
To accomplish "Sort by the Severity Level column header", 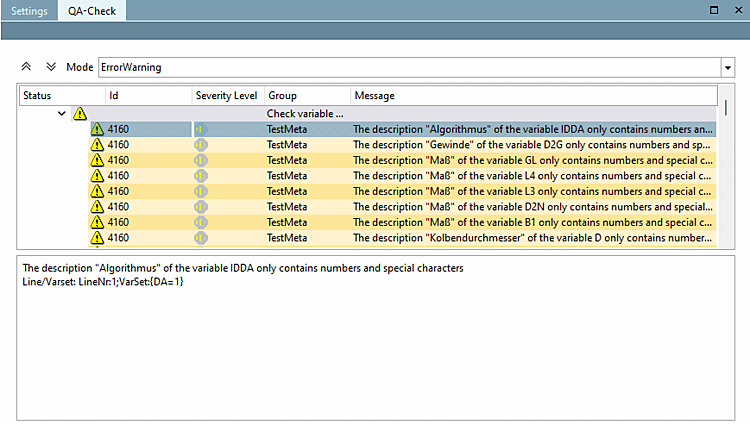I will [x=228, y=96].
